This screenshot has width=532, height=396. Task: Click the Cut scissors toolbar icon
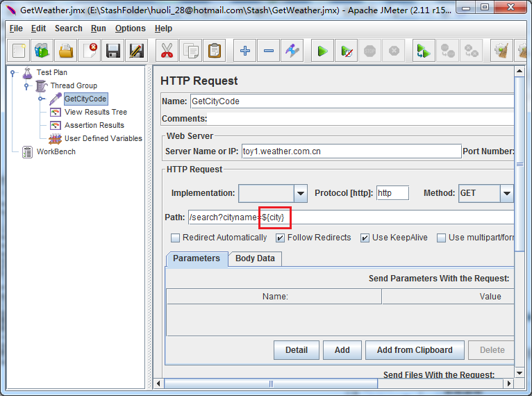(167, 51)
